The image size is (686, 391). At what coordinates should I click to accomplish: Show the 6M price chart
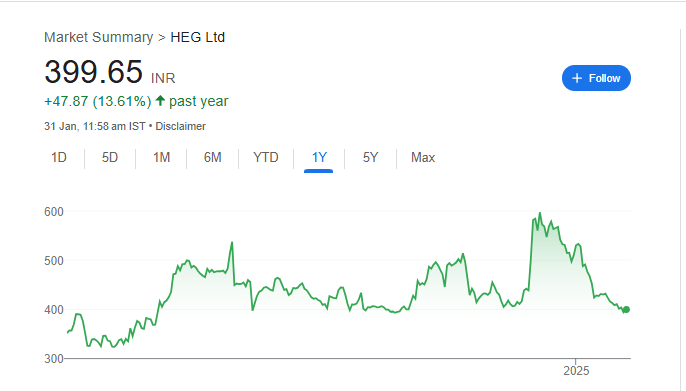pos(213,157)
